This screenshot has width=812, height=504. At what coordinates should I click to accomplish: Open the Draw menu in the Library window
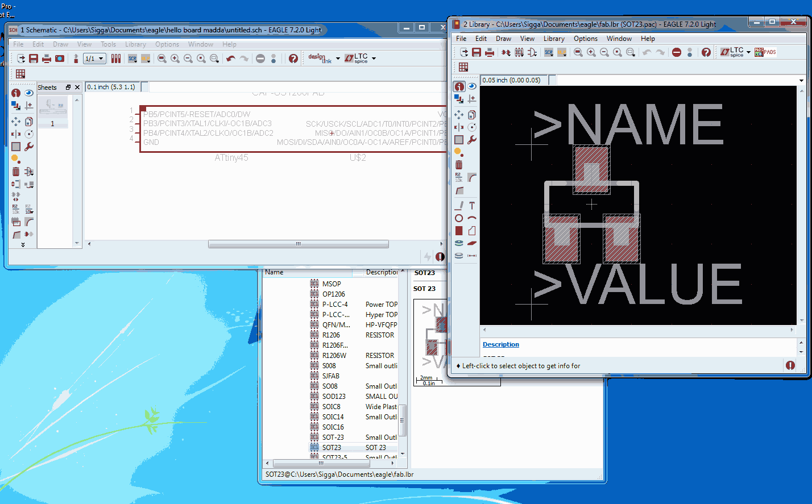[x=503, y=39]
